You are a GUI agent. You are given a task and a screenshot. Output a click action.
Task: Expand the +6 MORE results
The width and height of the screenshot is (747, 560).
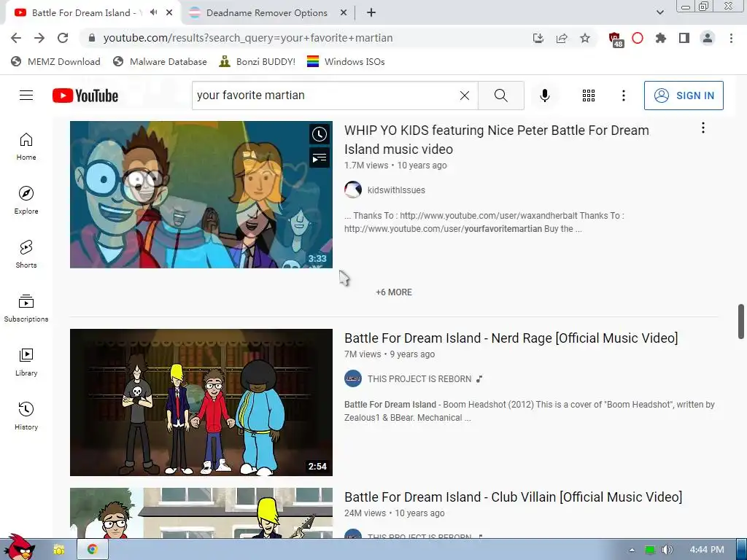pos(394,292)
